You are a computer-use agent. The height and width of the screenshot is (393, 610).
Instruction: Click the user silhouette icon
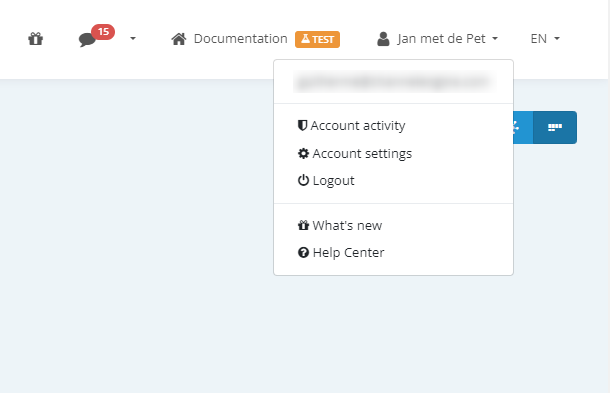pyautogui.click(x=383, y=39)
